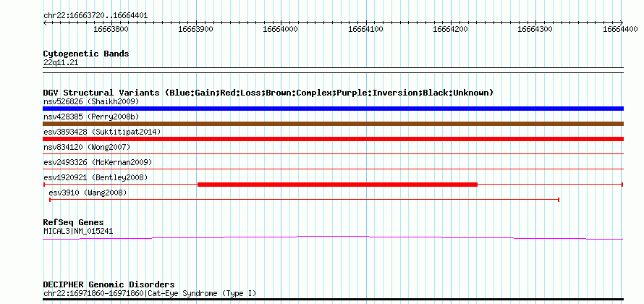Select ruler tick label 16664000
644x304 pixels.
coord(281,29)
